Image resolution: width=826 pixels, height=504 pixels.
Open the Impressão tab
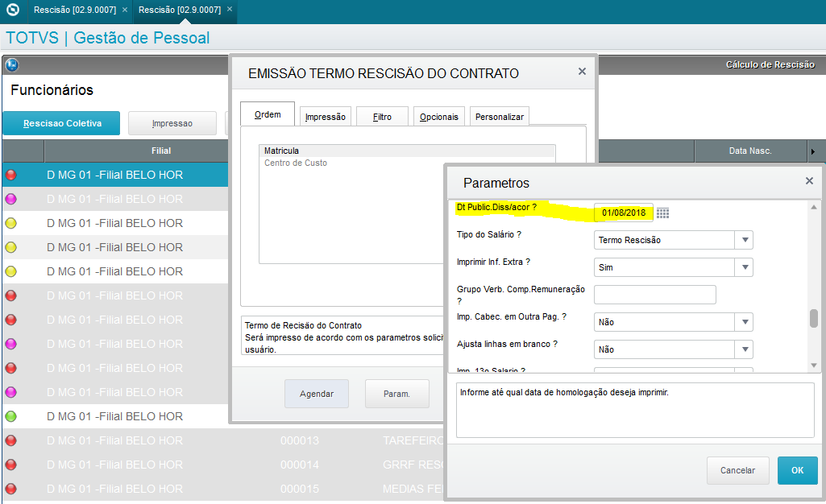(x=326, y=117)
